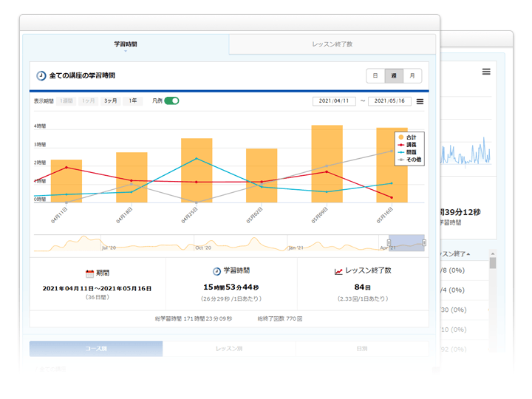The width and height of the screenshot is (532, 399).
Task: Click the 05月16日 axis label
Action: point(385,215)
